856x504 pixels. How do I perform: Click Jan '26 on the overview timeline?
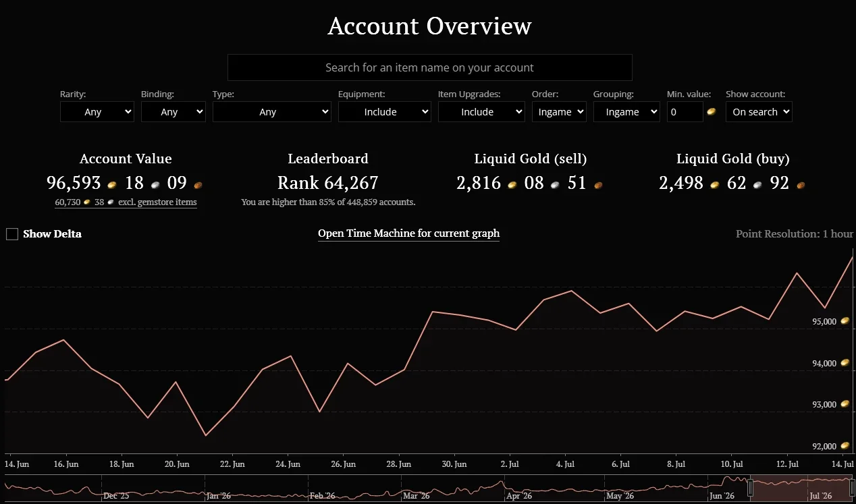(219, 496)
